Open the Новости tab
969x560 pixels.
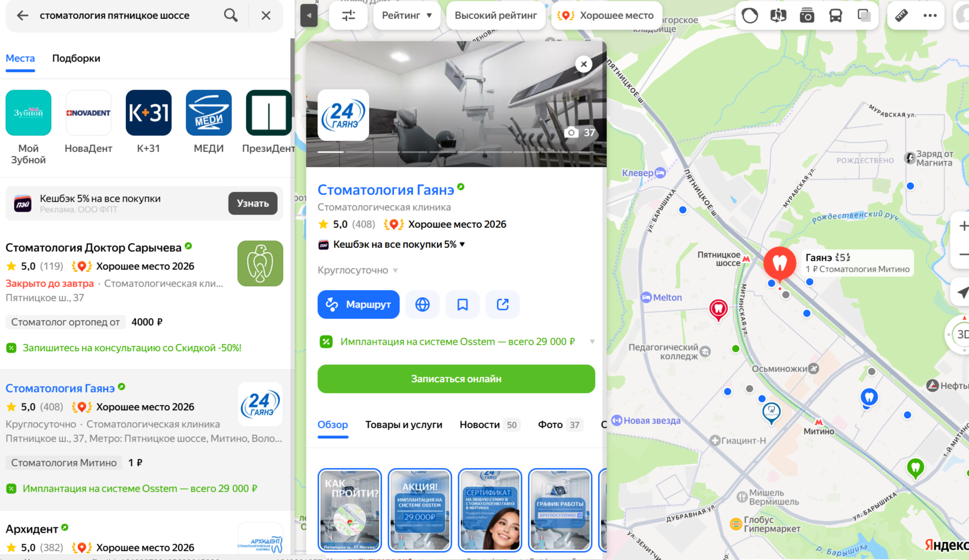coord(490,425)
